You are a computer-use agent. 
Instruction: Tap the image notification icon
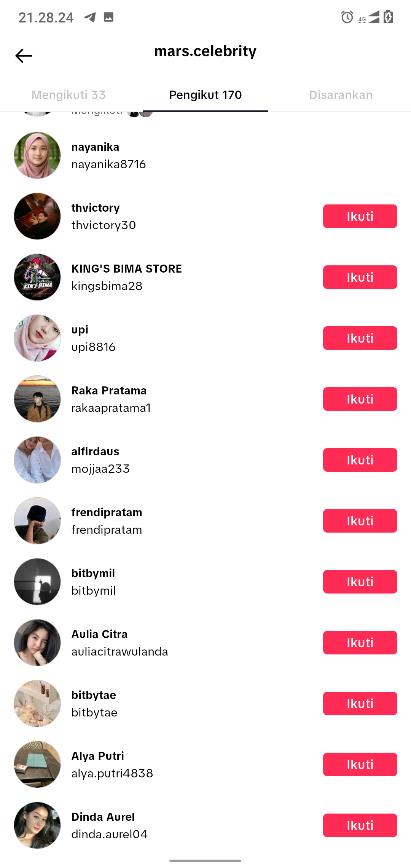(108, 17)
